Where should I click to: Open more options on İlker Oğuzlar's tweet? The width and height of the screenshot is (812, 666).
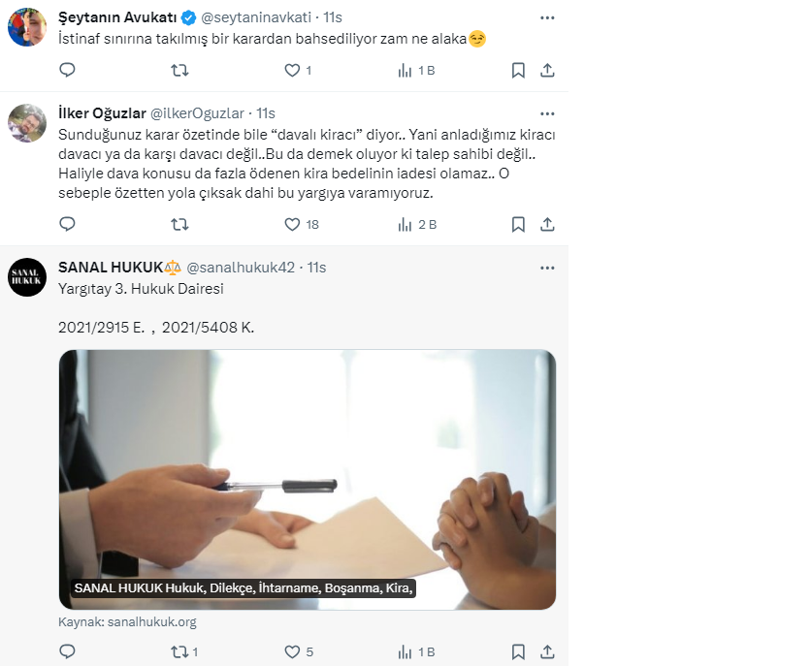(x=547, y=113)
